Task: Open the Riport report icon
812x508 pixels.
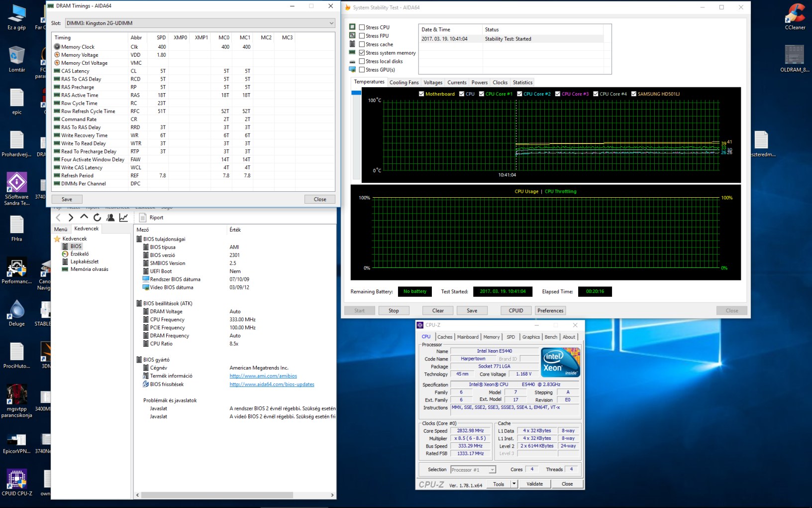Action: 143,217
